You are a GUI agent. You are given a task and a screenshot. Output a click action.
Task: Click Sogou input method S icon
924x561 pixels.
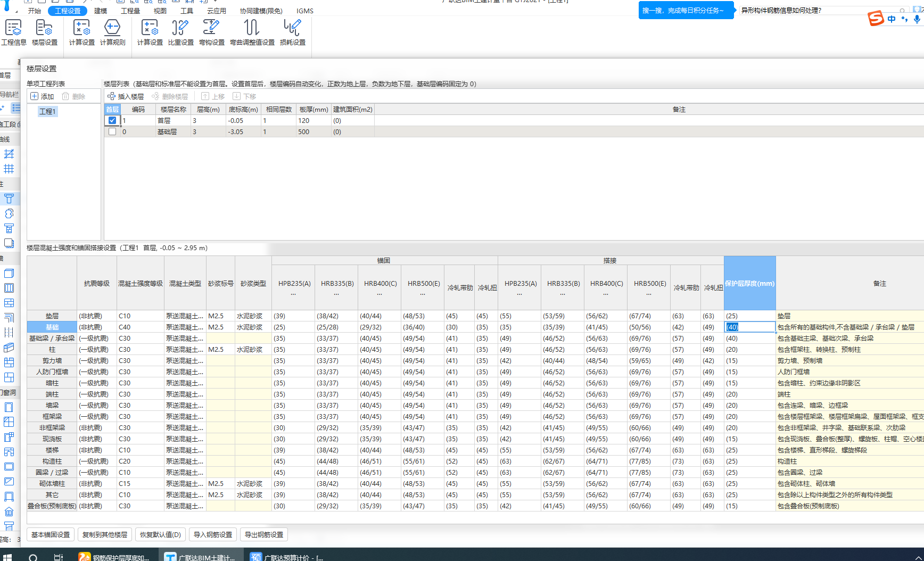click(876, 19)
